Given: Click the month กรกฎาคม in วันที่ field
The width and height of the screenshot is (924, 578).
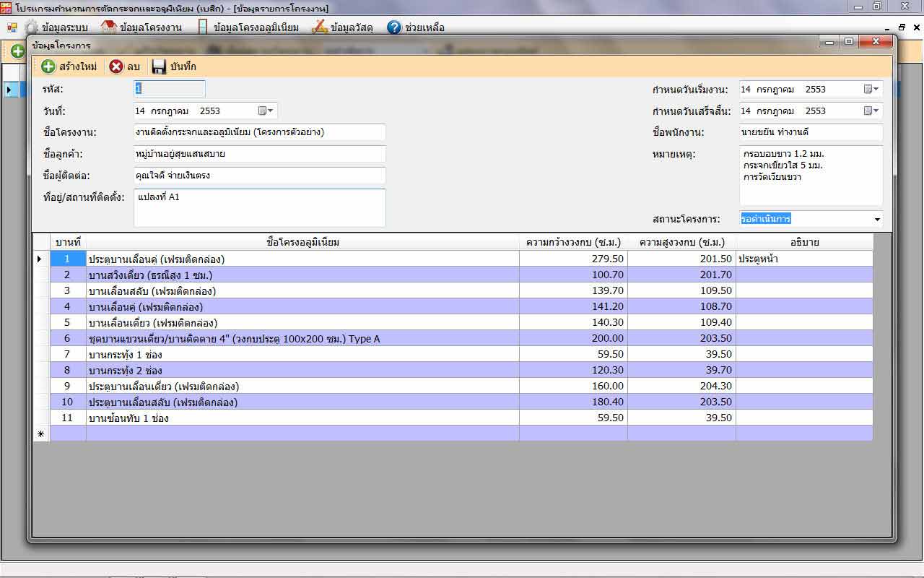Looking at the screenshot, I should tap(170, 111).
